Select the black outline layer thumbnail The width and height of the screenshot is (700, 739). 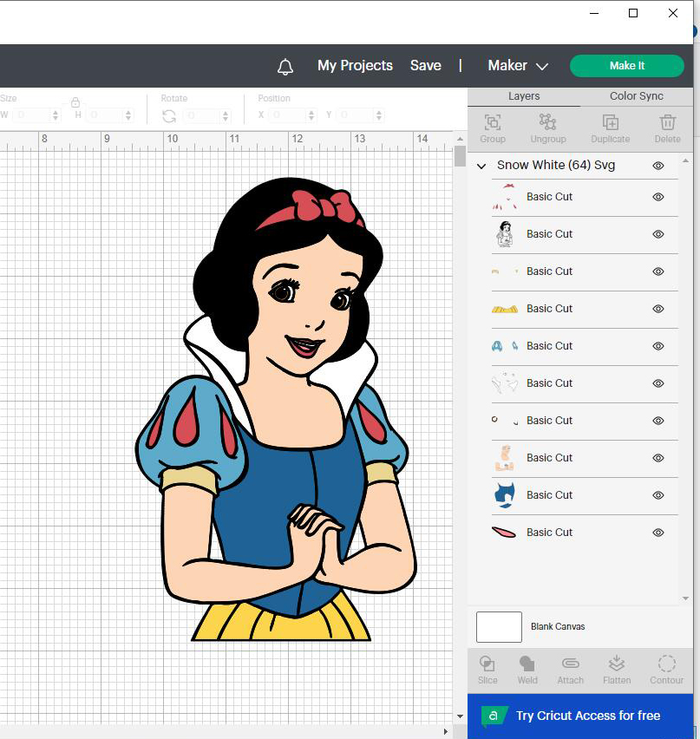(505, 234)
